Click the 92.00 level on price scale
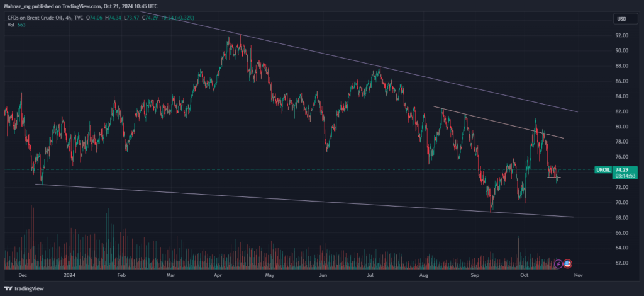This screenshot has height=296, width=644. coord(622,36)
